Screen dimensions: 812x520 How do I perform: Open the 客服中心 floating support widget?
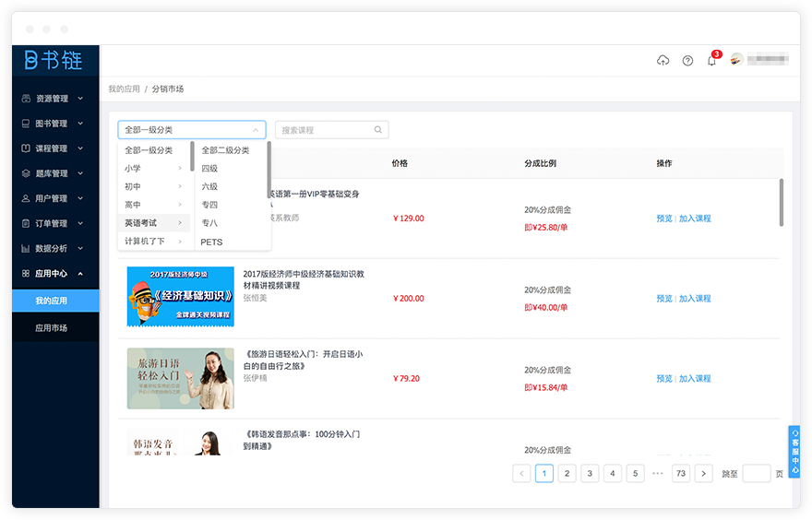pyautogui.click(x=794, y=452)
